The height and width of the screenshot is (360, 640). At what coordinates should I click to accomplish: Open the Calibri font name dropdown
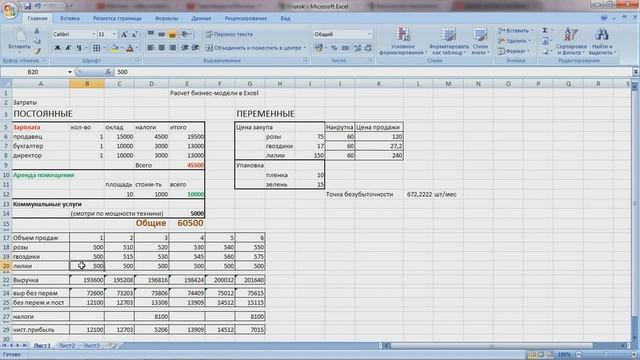(93, 34)
